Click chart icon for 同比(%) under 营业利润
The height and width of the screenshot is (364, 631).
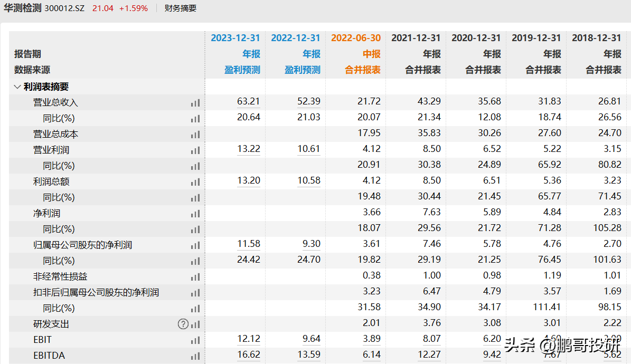pyautogui.click(x=195, y=166)
